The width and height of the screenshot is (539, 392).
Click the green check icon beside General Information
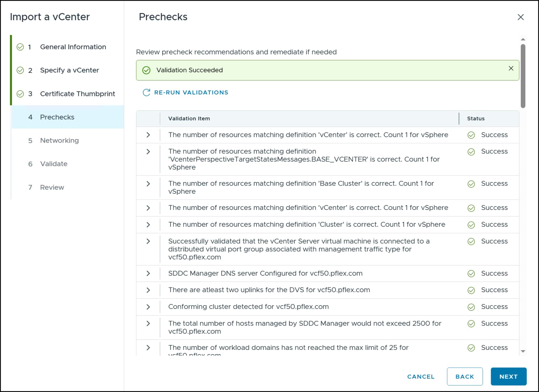[x=20, y=47]
